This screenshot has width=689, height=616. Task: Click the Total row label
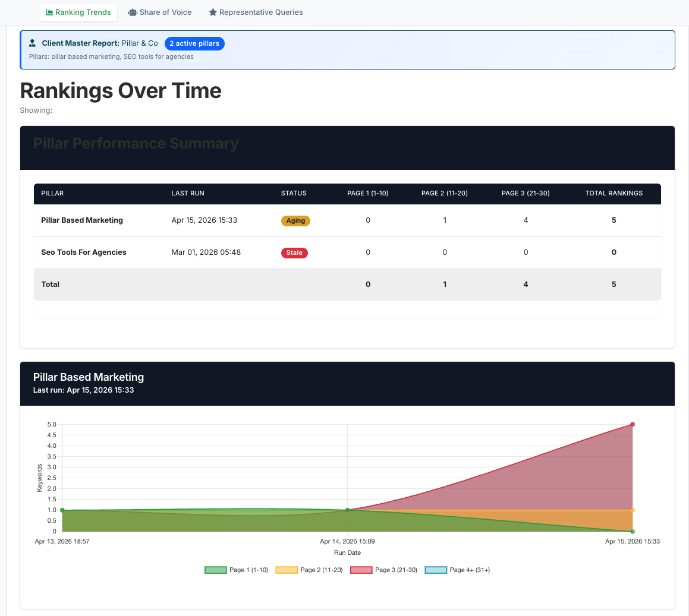(50, 285)
